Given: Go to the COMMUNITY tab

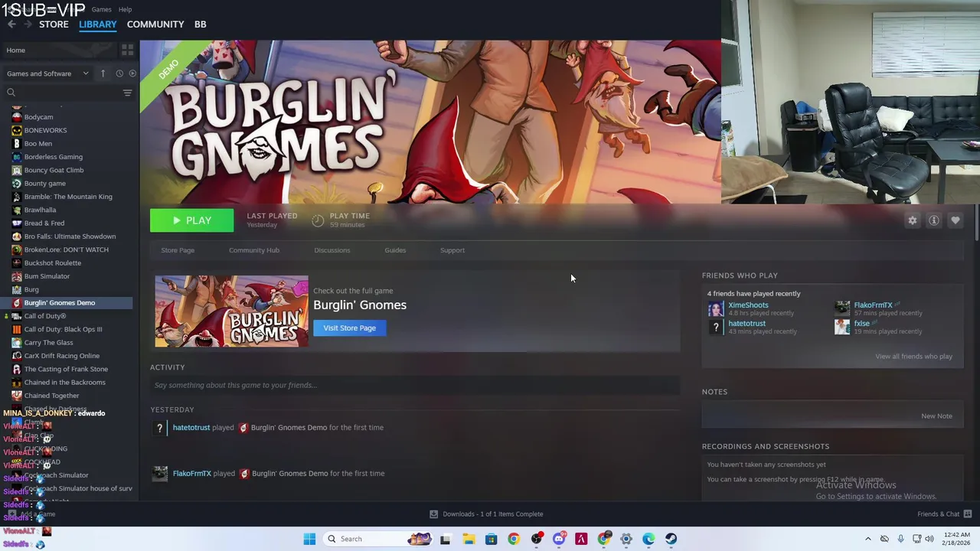Looking at the screenshot, I should (155, 24).
